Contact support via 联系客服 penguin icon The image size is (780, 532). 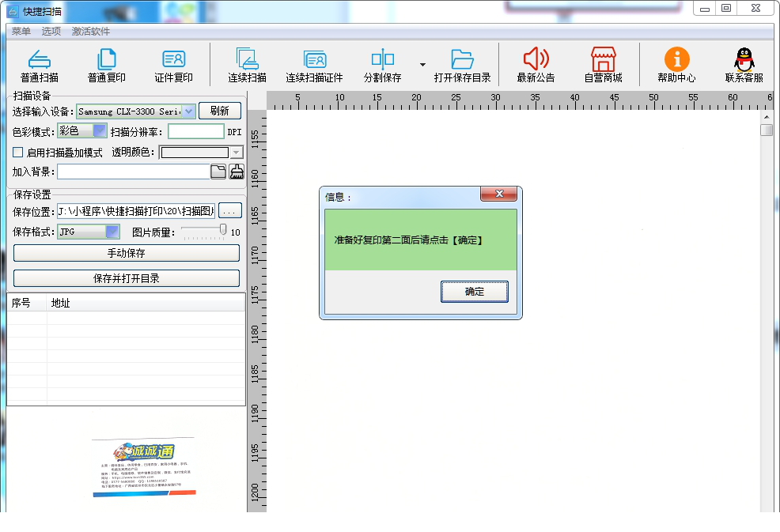pyautogui.click(x=744, y=65)
